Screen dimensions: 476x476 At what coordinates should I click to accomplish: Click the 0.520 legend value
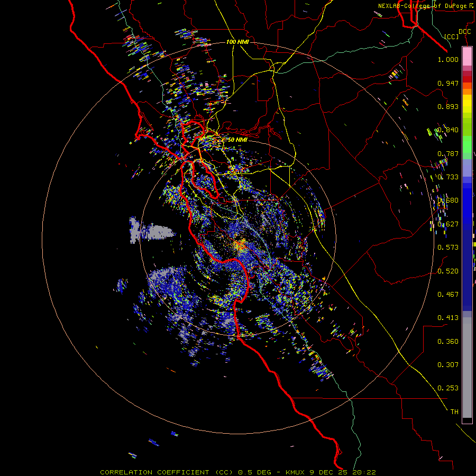pos(448,271)
